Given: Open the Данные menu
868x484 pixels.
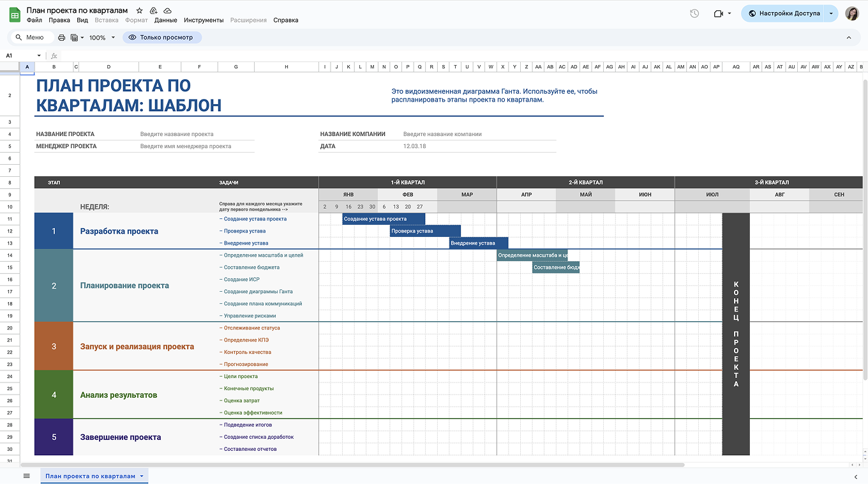Looking at the screenshot, I should pos(165,20).
